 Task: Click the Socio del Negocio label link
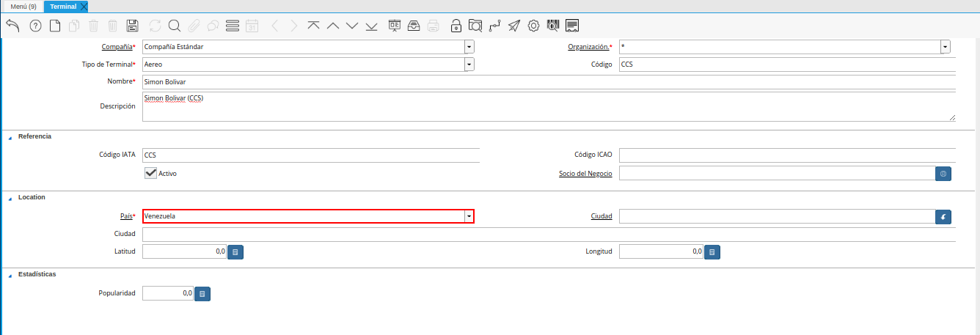(x=585, y=174)
